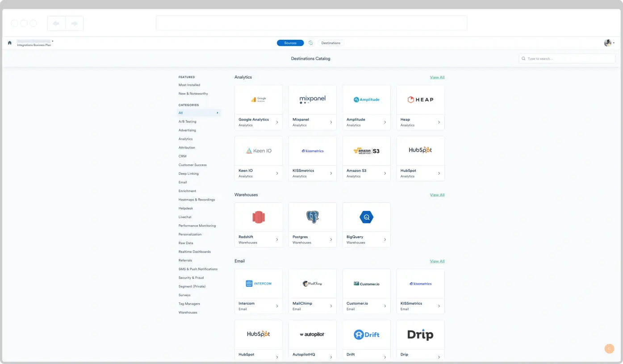Click the Google Analytics logo tile

click(259, 100)
